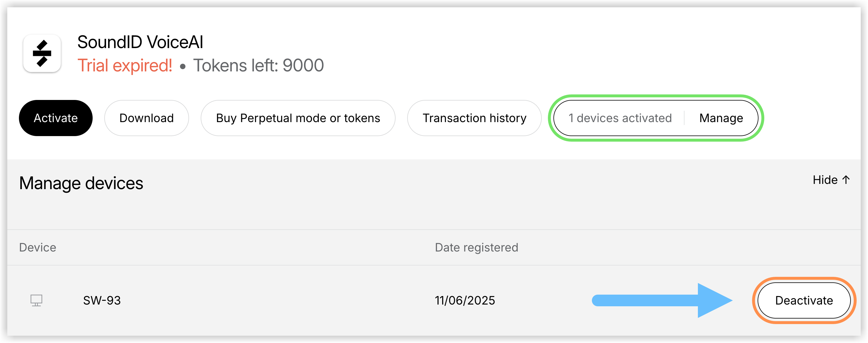Click the Manage devices heading
Screen dimensions: 868x343
point(81,184)
